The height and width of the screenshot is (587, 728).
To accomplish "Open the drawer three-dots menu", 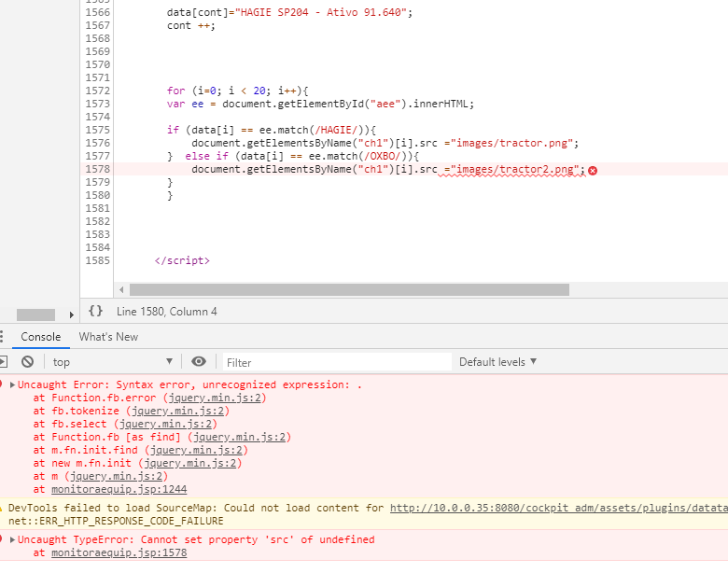I will 2,337.
